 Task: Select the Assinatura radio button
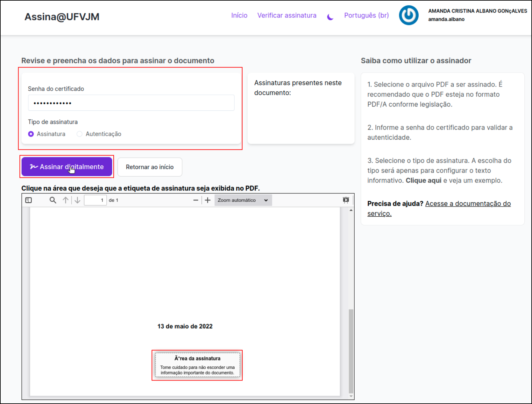[x=31, y=134]
